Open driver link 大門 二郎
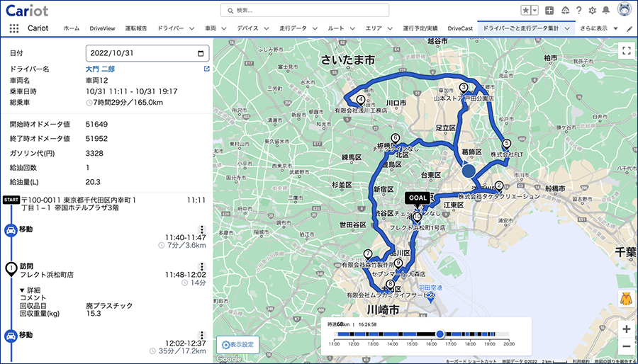Viewport: 638px width, 364px height. [100, 69]
